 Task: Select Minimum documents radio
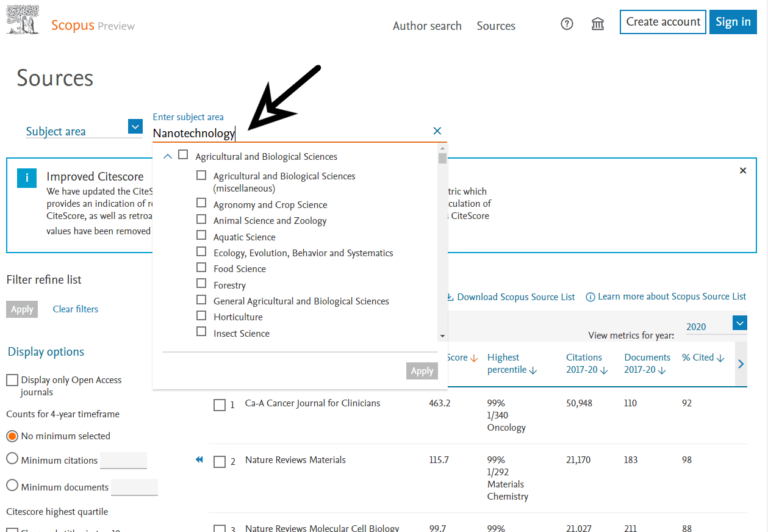tap(12, 486)
